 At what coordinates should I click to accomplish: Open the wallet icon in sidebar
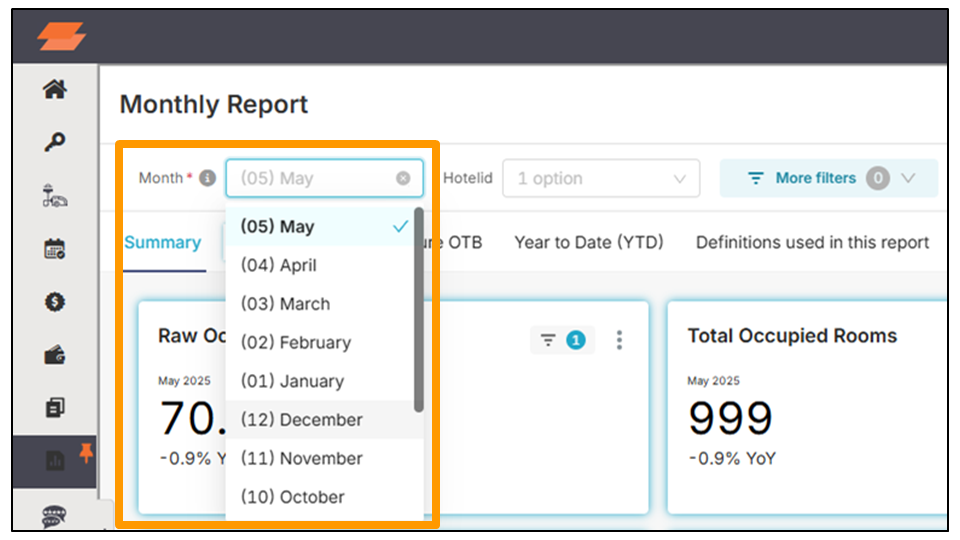[x=54, y=355]
